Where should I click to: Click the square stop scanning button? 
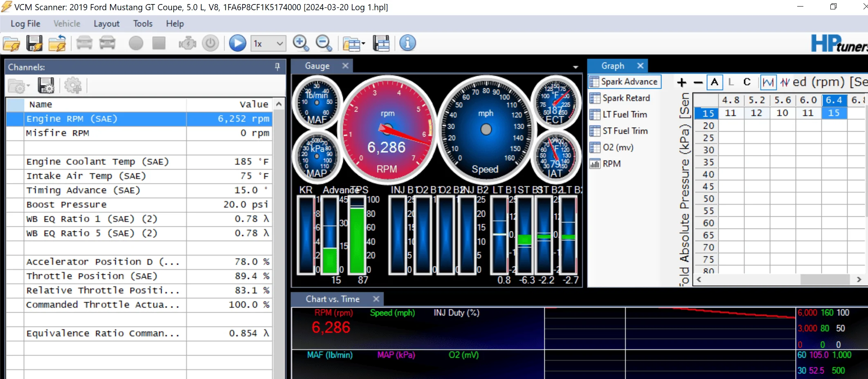click(x=159, y=43)
